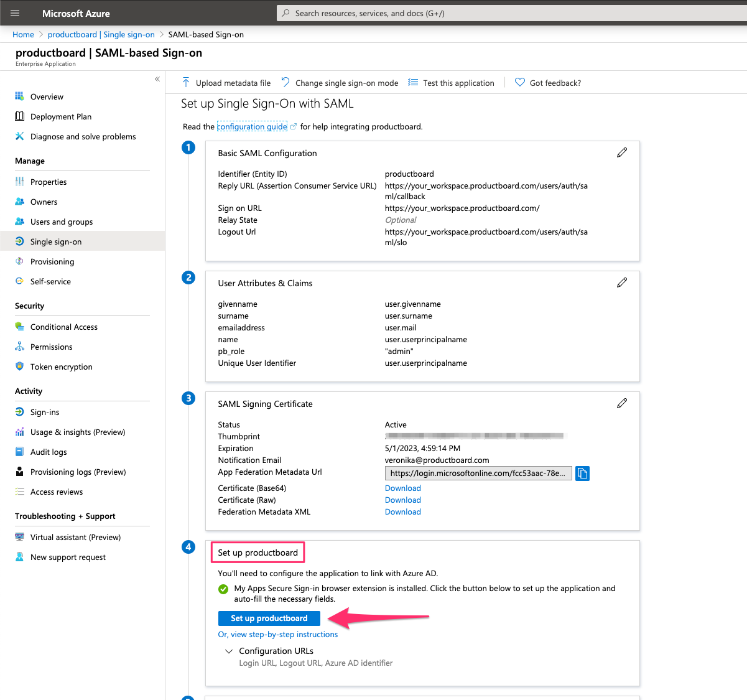Copy the App Federation Metadata Url
This screenshot has width=747, height=700.
click(x=582, y=474)
